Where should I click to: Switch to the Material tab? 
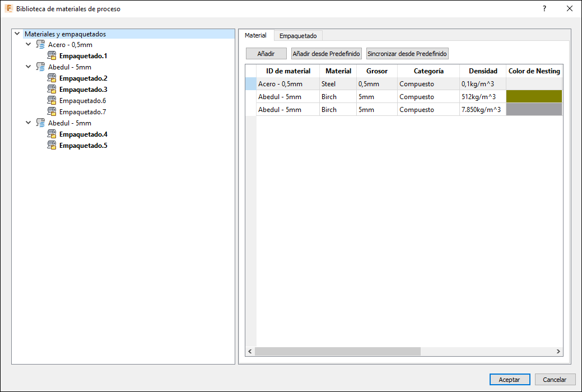[x=255, y=35]
